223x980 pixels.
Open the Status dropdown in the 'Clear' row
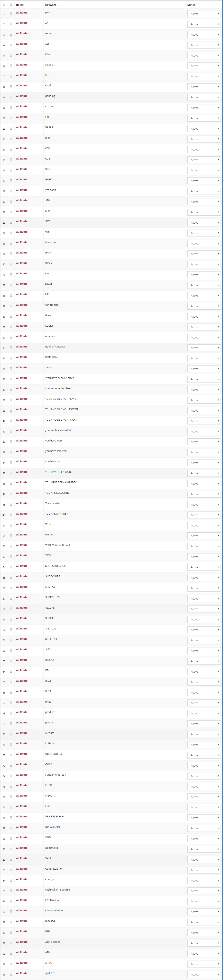(204, 55)
